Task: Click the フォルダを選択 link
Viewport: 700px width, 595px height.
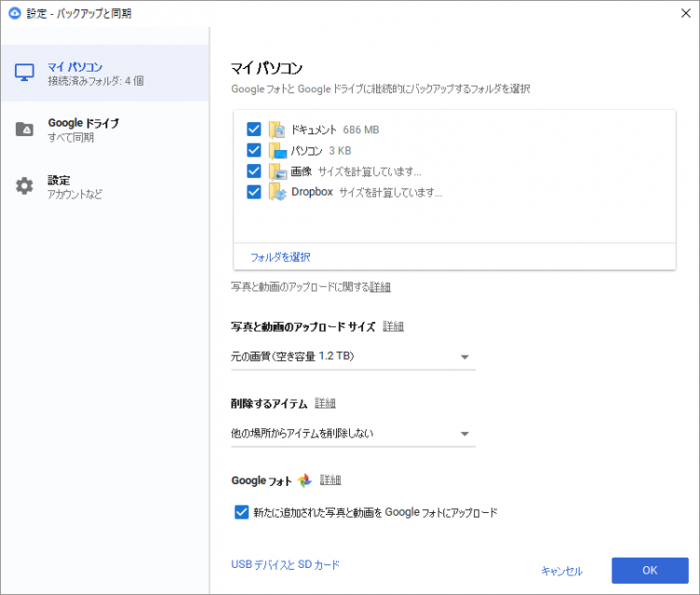Action: 280,257
